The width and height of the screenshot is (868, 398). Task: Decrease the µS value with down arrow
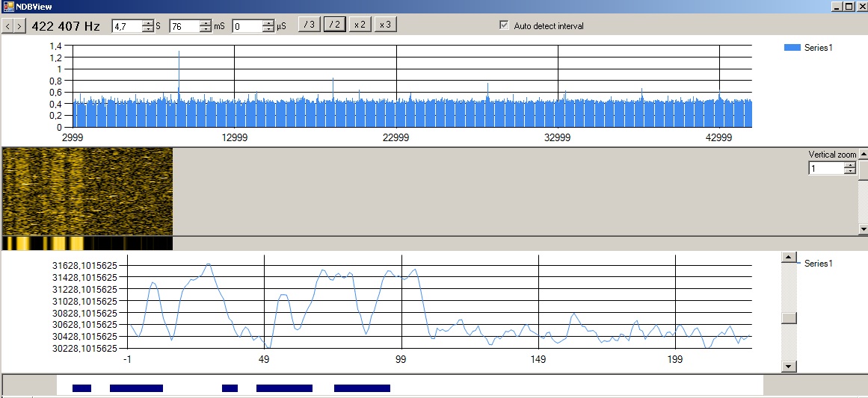click(x=268, y=28)
